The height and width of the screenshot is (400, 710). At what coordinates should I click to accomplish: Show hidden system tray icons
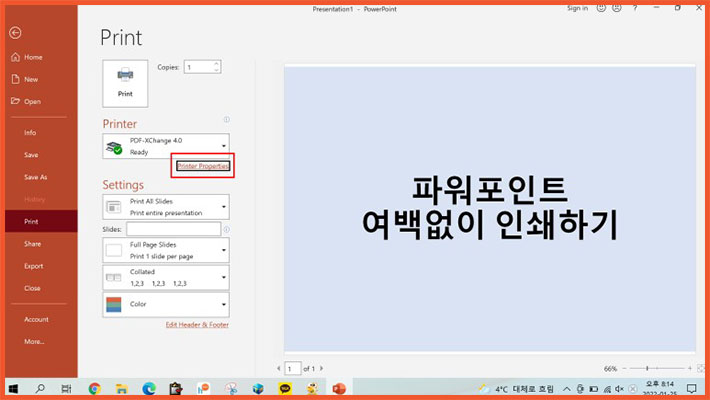pyautogui.click(x=566, y=389)
